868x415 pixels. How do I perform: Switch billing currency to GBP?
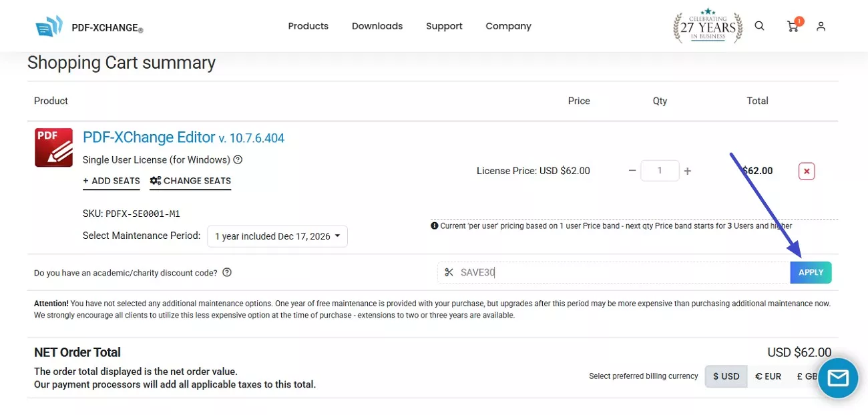[x=806, y=376]
